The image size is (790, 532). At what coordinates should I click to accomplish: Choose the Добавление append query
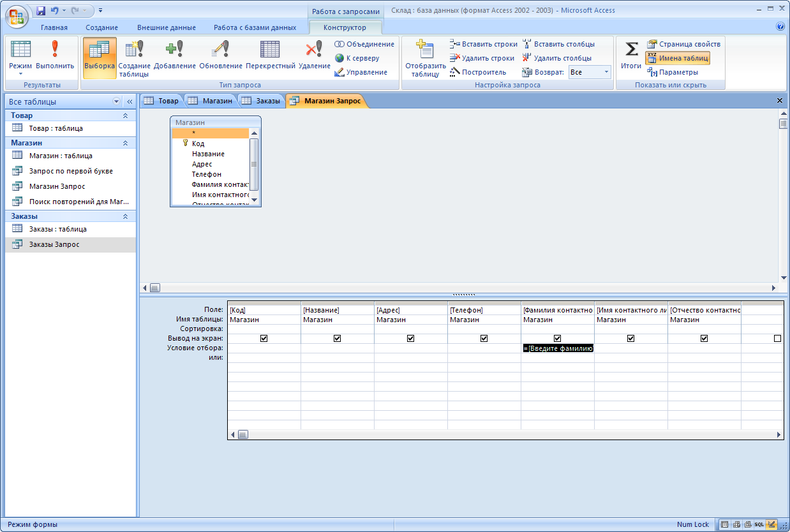coord(175,55)
